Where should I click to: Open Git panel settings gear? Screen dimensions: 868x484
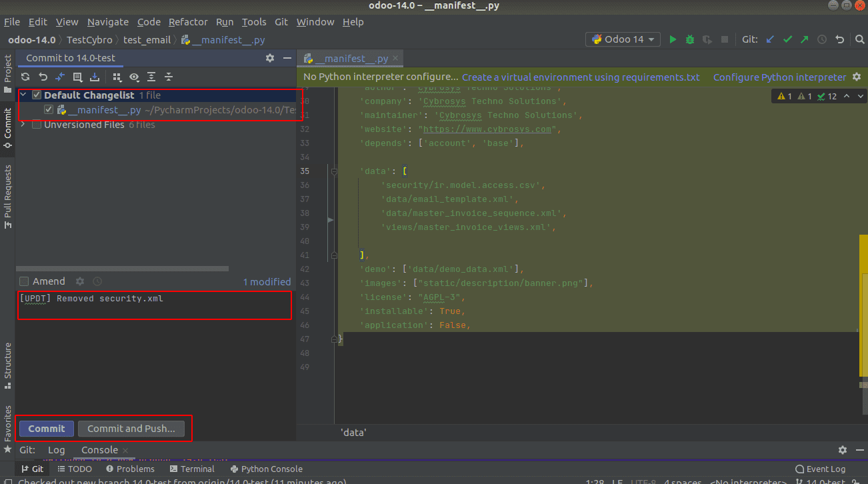pyautogui.click(x=843, y=450)
